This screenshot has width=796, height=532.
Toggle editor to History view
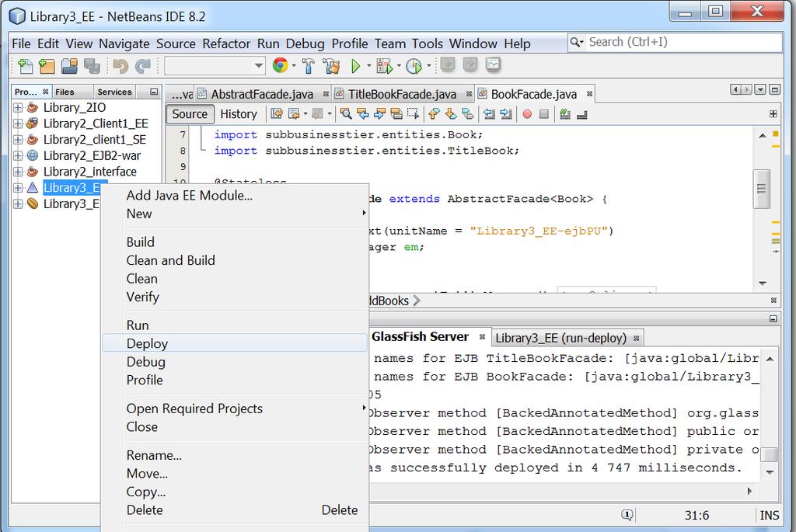point(238,113)
